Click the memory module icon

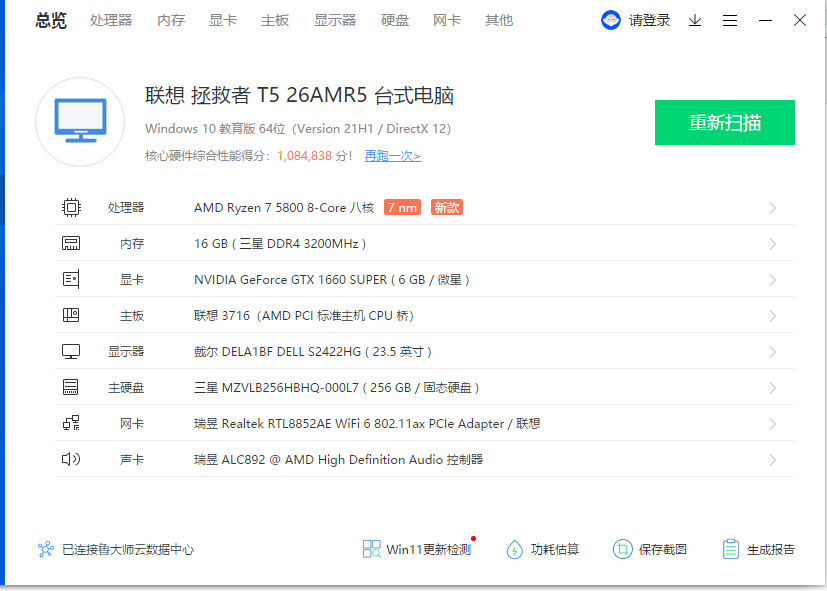[71, 243]
